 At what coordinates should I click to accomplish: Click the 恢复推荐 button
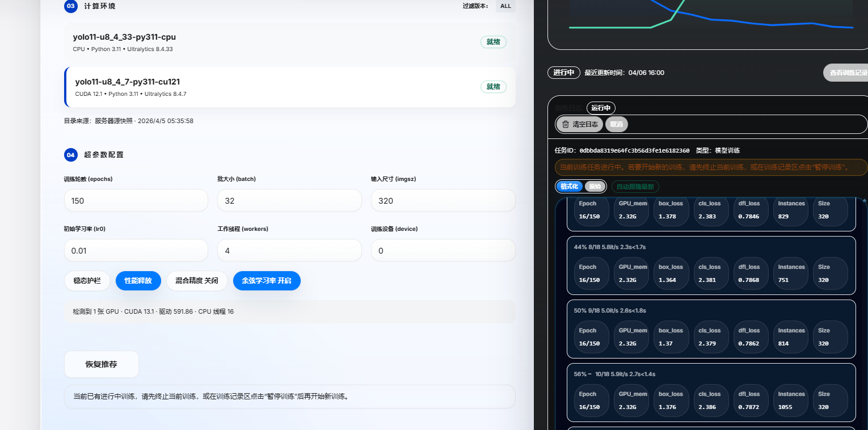click(102, 364)
